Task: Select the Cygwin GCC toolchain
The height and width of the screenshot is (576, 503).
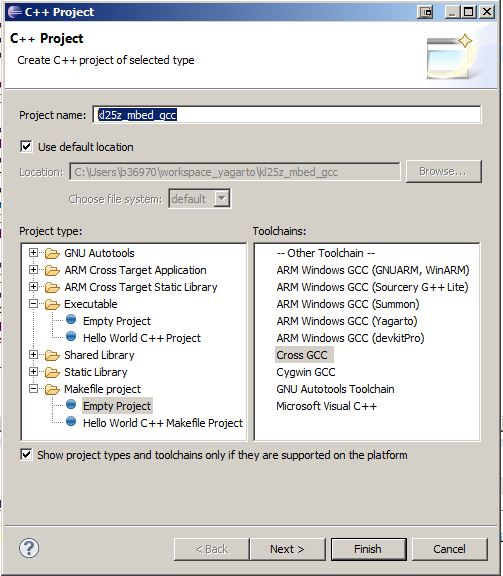Action: pyautogui.click(x=306, y=372)
